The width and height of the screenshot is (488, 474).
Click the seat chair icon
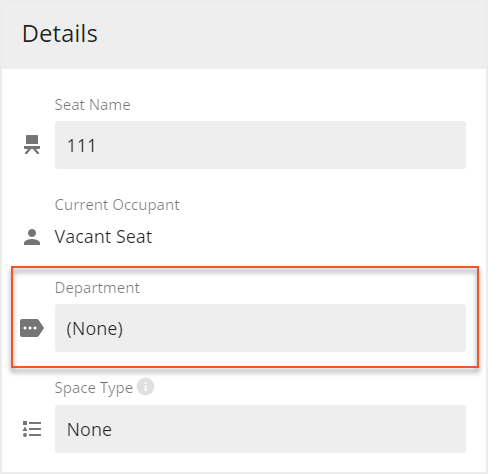(32, 145)
